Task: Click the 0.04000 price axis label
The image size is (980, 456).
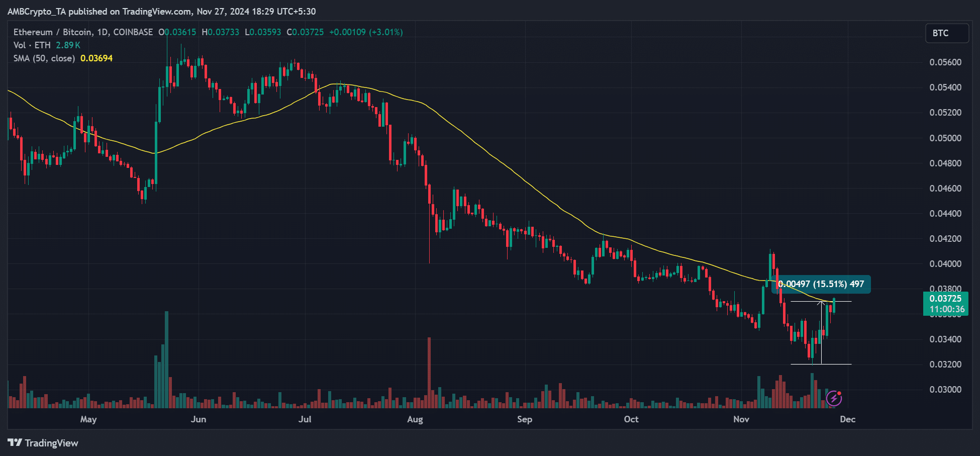Action: [x=945, y=264]
